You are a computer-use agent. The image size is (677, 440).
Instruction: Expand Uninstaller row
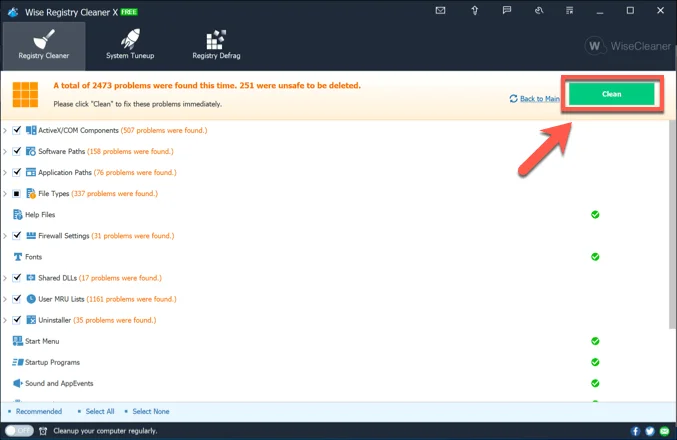pos(5,320)
